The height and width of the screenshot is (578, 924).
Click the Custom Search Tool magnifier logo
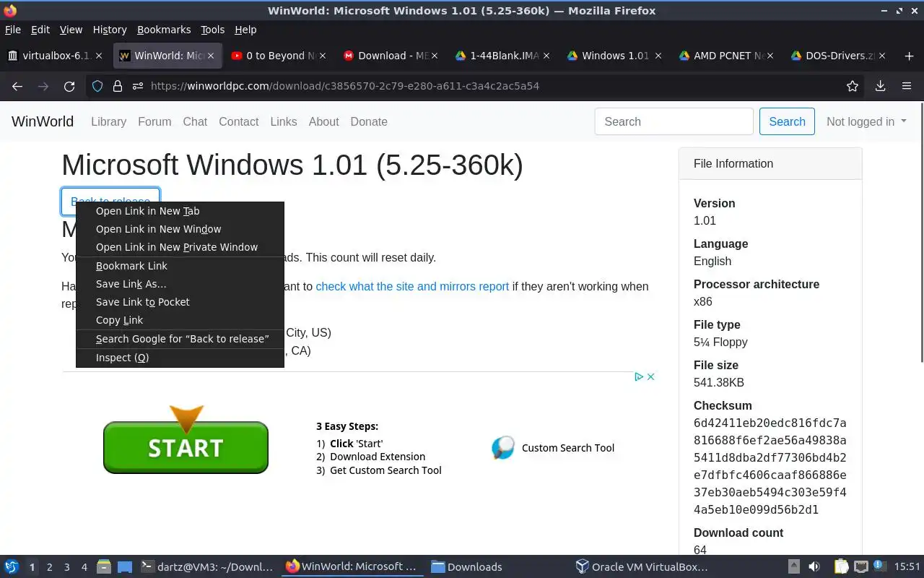click(503, 448)
